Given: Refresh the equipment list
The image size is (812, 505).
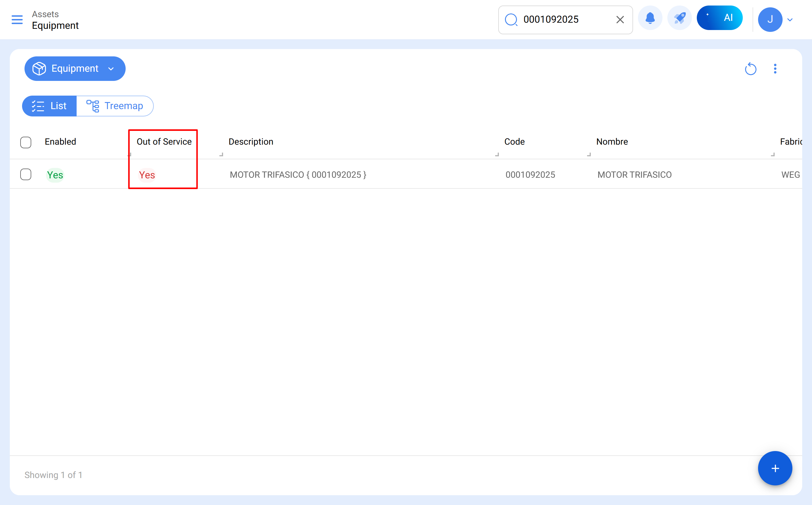Looking at the screenshot, I should click(x=750, y=69).
